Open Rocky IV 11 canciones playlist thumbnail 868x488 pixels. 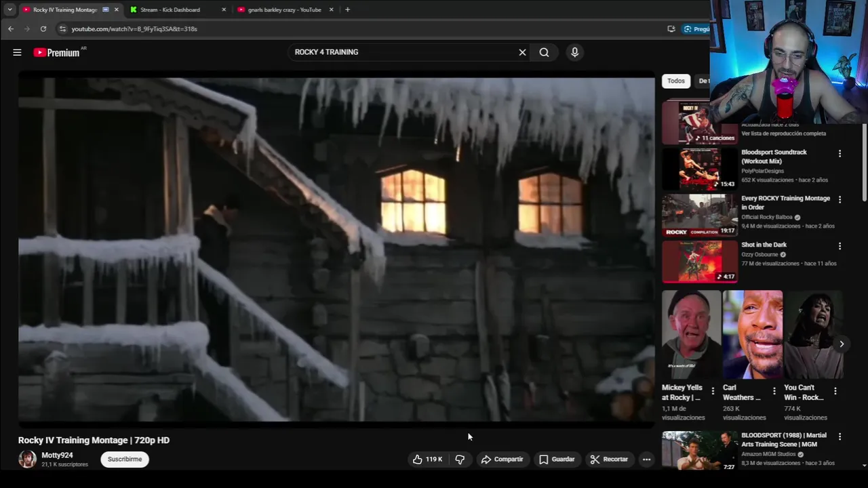pos(698,123)
